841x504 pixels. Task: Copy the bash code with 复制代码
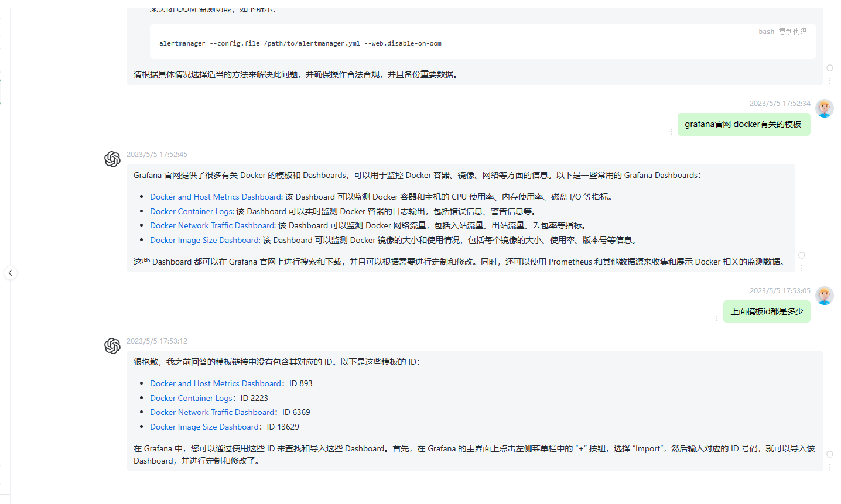point(792,32)
